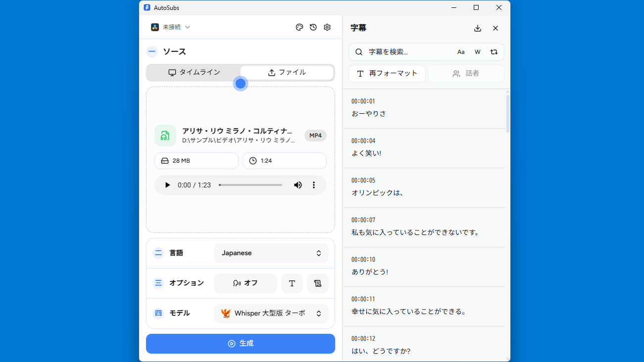Click the 1:24 duration box
The height and width of the screenshot is (362, 644).
coord(285,161)
